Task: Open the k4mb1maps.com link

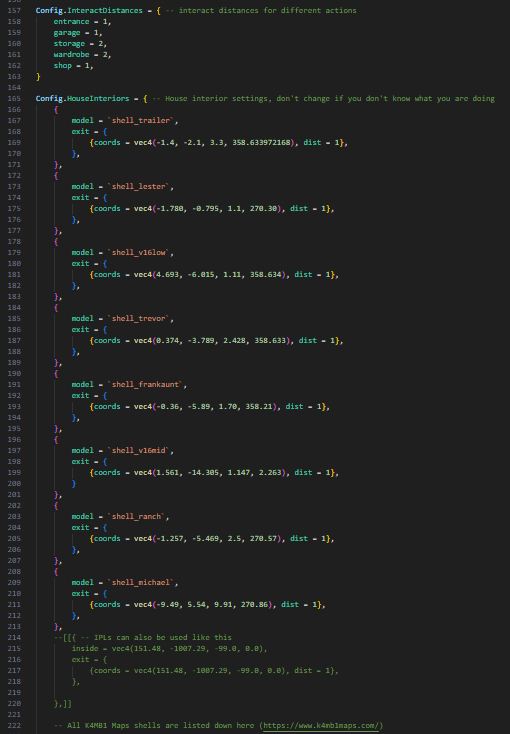Action: pos(321,725)
